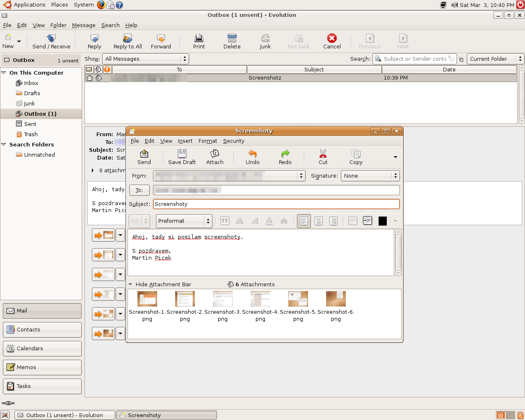Open the From account dropdown
This screenshot has width=525, height=420.
click(229, 176)
